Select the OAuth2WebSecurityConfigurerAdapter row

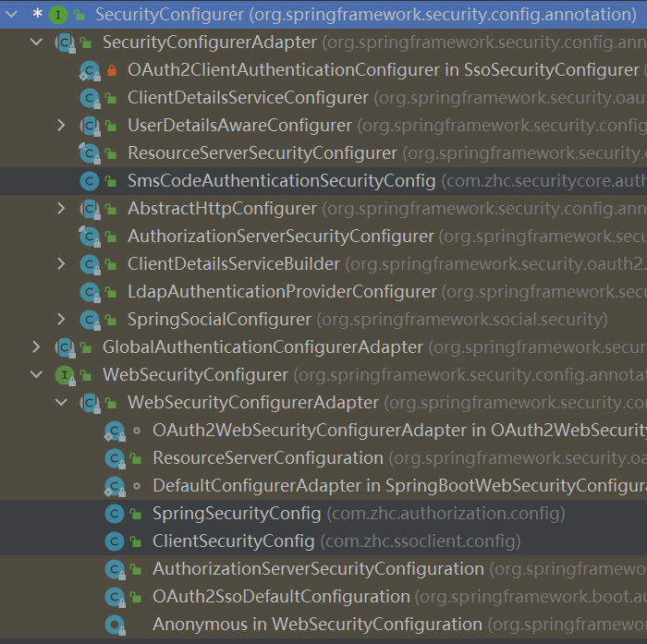[323, 431]
